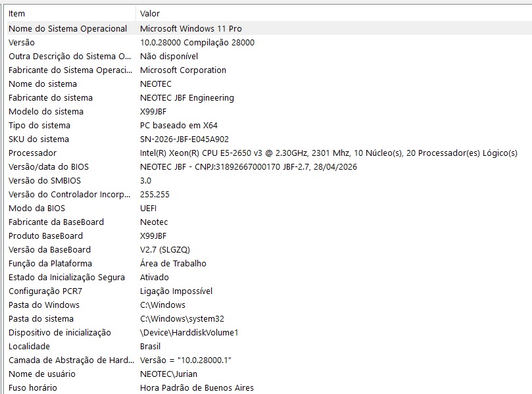Click the Versão = "10.0.28000.1" value
The width and height of the screenshot is (532, 394).
185,360
